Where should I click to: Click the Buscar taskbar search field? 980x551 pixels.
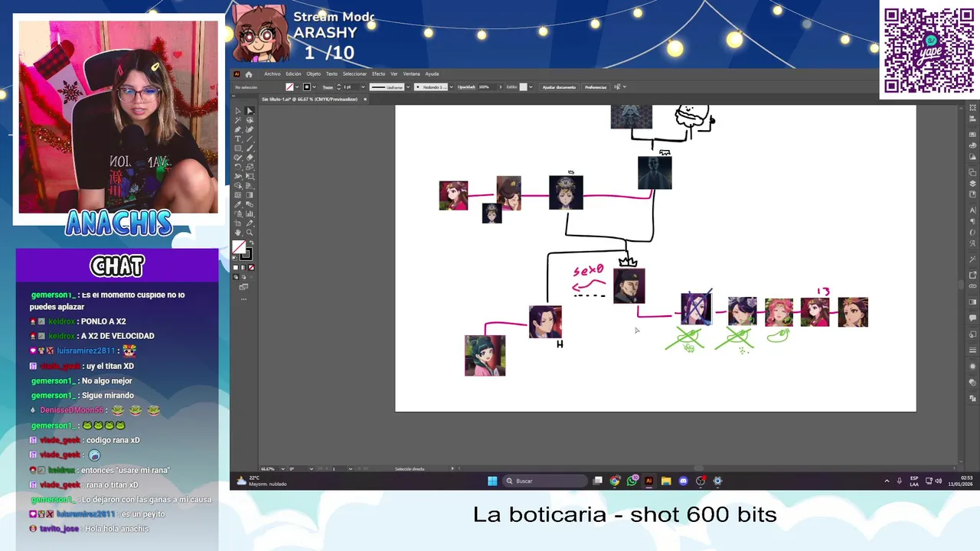point(545,481)
